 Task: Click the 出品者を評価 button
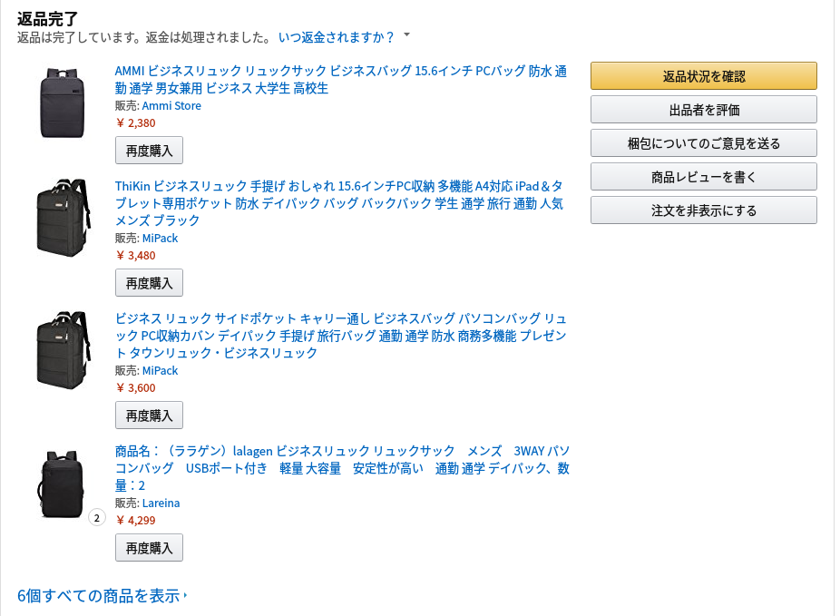[703, 110]
